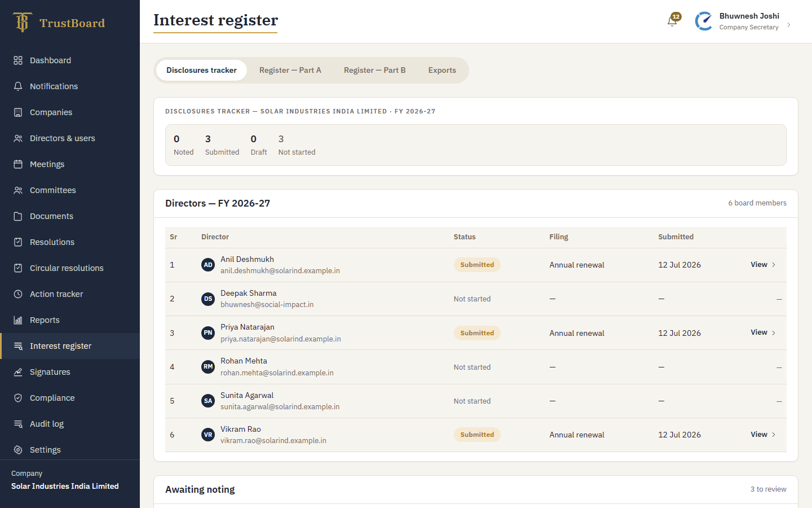Click the Submitted badge for Vikram Rao
Screen dimensions: 812x508
coord(477,435)
